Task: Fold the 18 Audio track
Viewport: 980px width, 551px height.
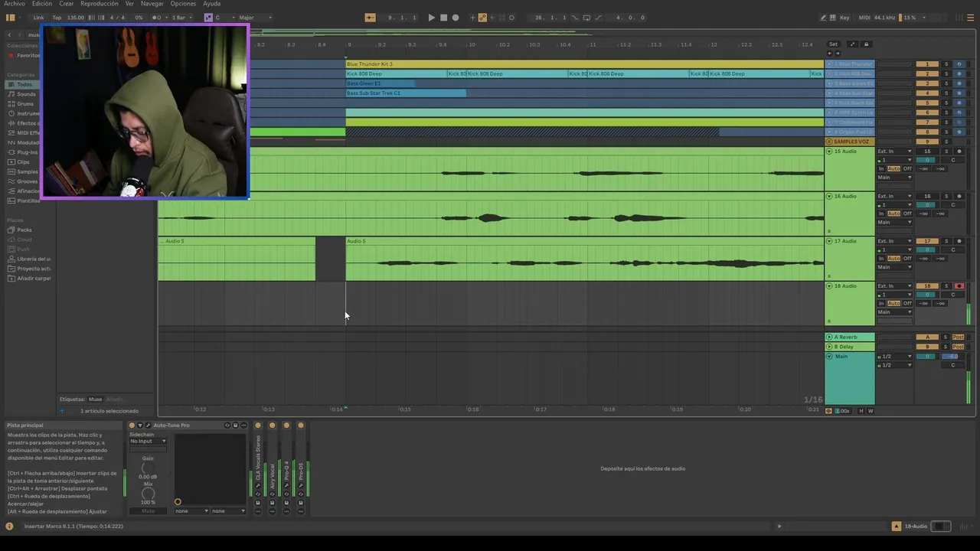Action: 829,286
